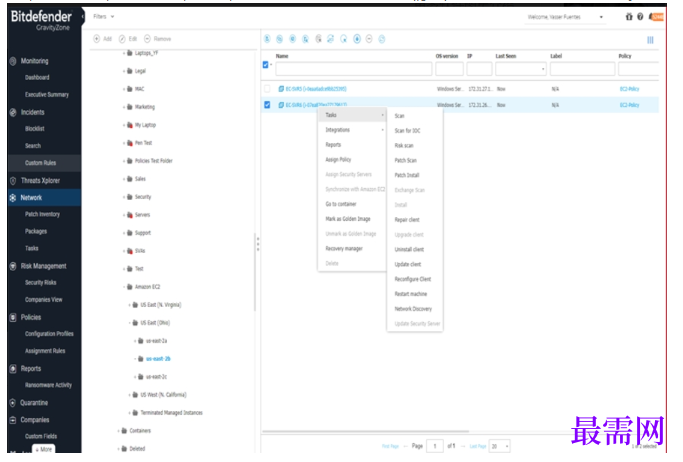Toggle the select-all checkbox in table header

265,65
